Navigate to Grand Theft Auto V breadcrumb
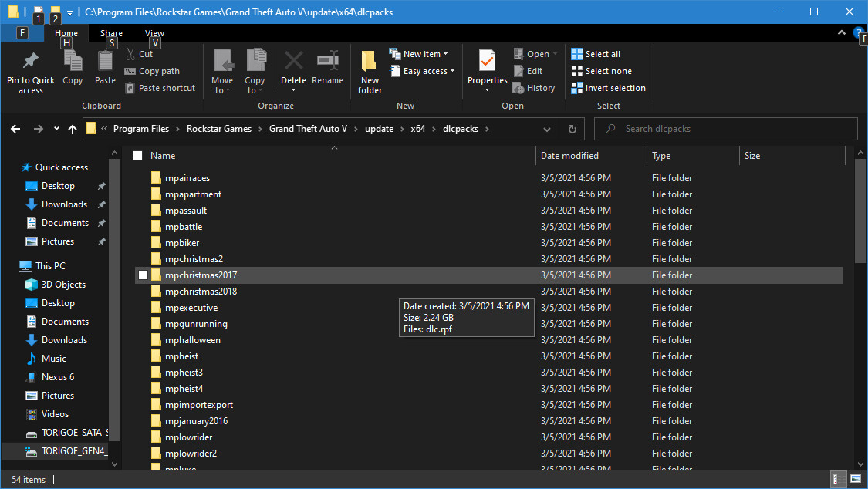 tap(308, 129)
